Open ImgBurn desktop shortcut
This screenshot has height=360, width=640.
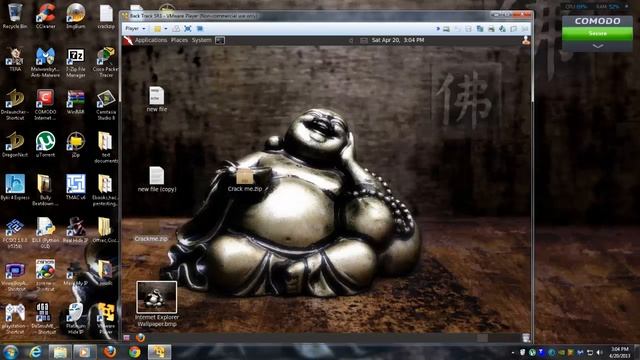point(76,16)
